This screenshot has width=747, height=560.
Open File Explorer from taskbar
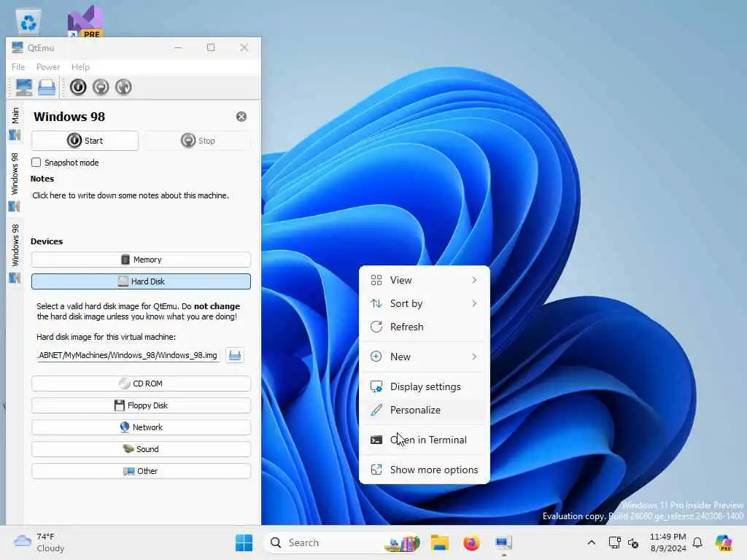(x=440, y=543)
